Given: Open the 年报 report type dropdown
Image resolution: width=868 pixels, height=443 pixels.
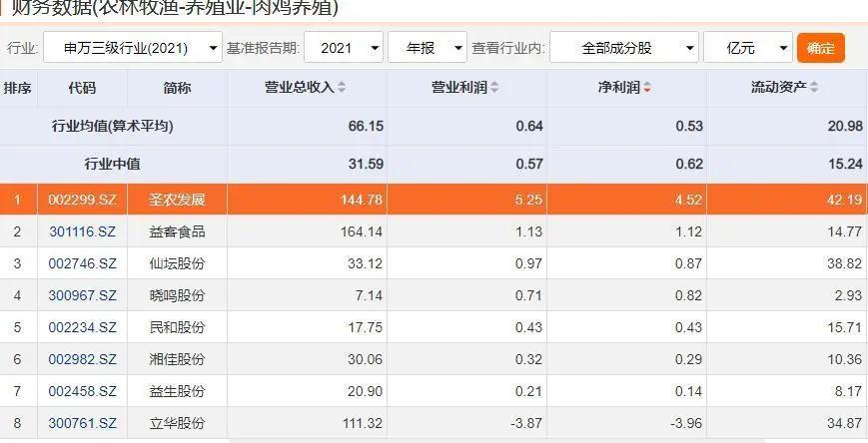Looking at the screenshot, I should click(428, 48).
